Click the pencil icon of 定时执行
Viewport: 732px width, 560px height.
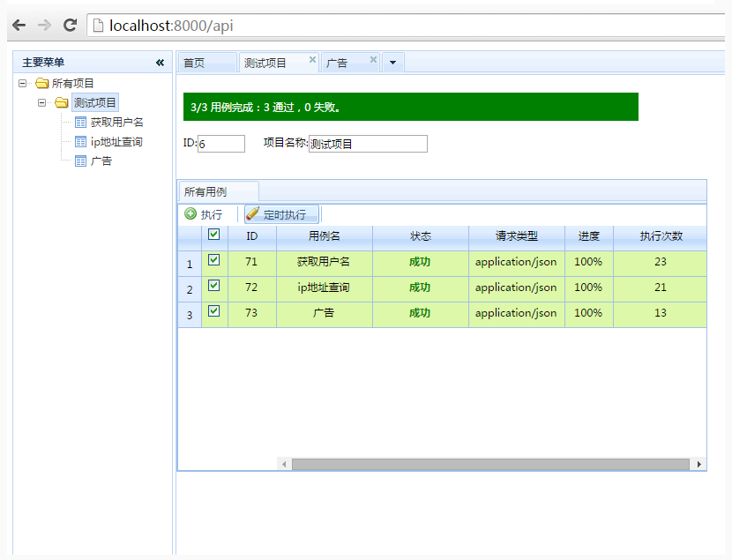tap(252, 213)
